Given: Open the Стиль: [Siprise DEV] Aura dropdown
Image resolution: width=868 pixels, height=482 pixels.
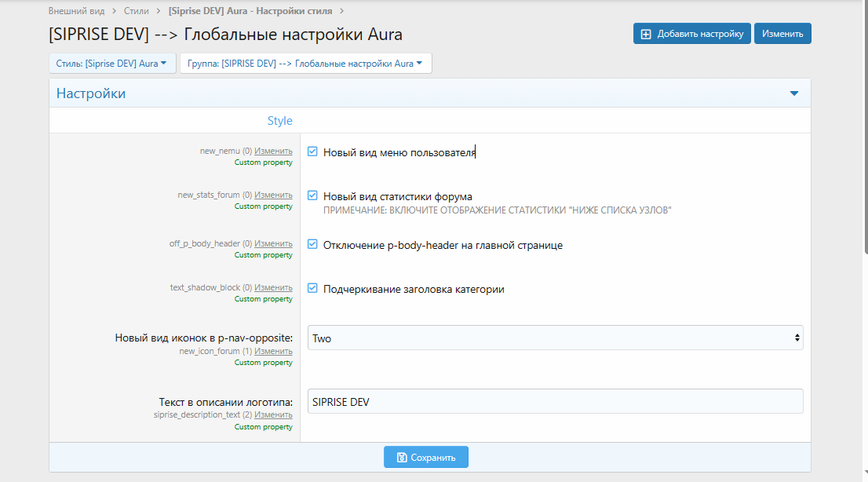Looking at the screenshot, I should click(111, 64).
